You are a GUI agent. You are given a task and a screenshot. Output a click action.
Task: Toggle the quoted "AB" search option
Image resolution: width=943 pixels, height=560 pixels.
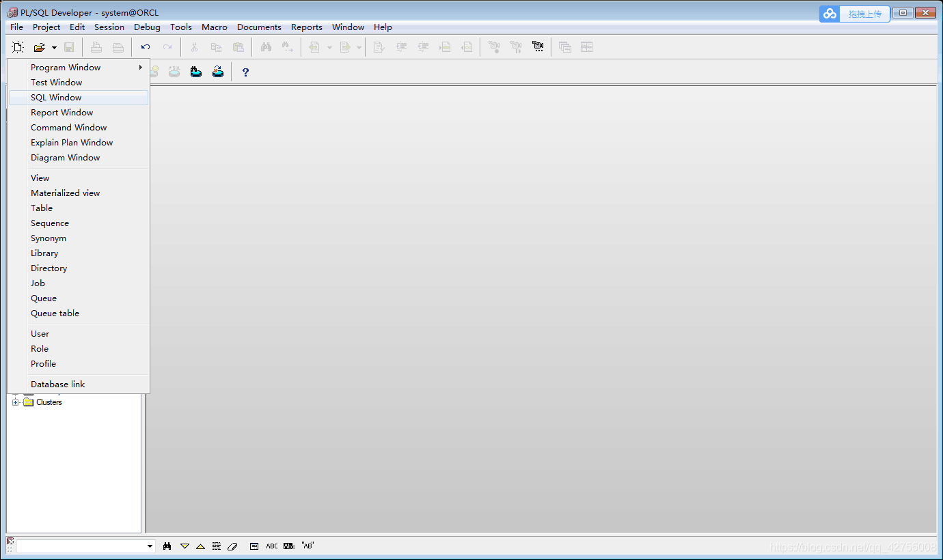307,546
